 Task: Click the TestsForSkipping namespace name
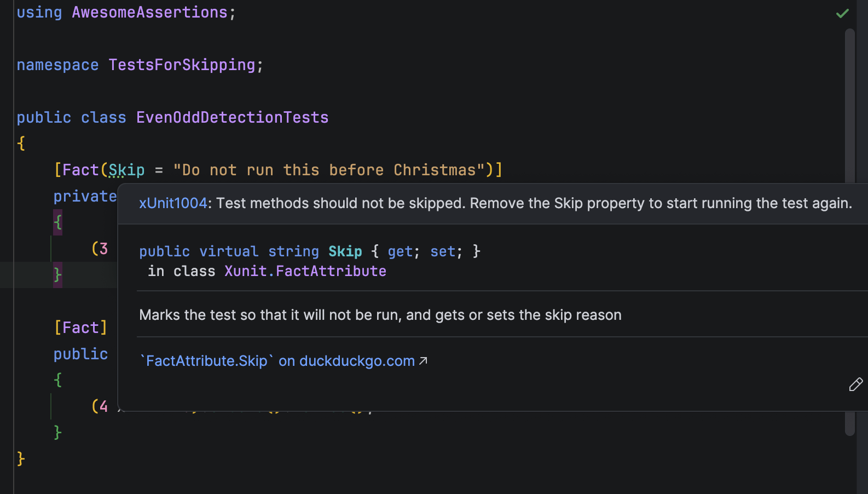(x=182, y=65)
